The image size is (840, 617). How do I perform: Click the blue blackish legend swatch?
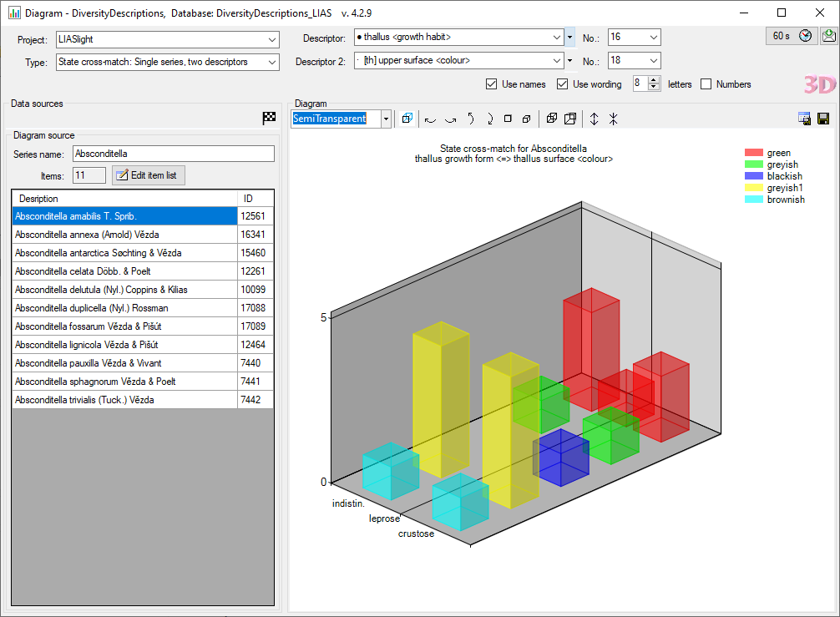pyautogui.click(x=754, y=176)
